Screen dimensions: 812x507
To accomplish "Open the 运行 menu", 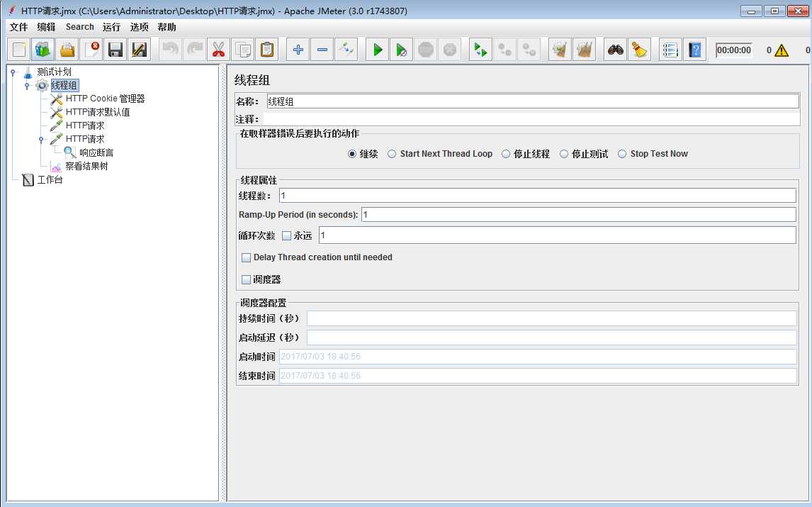I will pyautogui.click(x=111, y=27).
